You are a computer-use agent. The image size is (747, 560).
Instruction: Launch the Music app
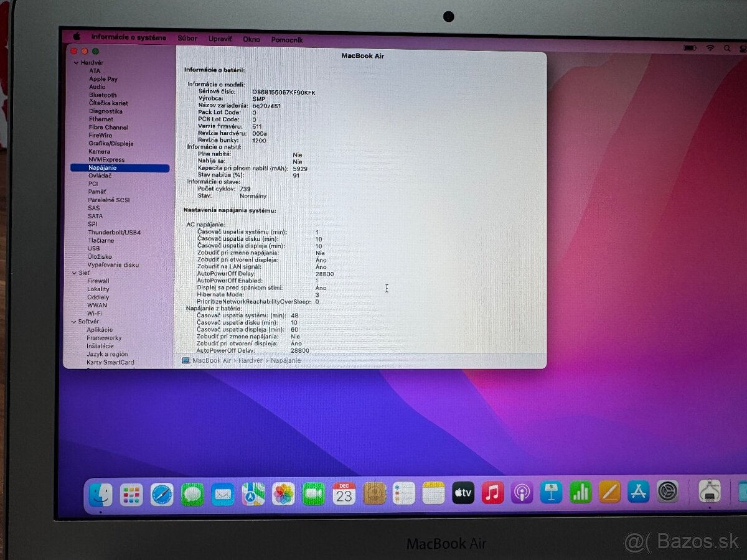(494, 493)
